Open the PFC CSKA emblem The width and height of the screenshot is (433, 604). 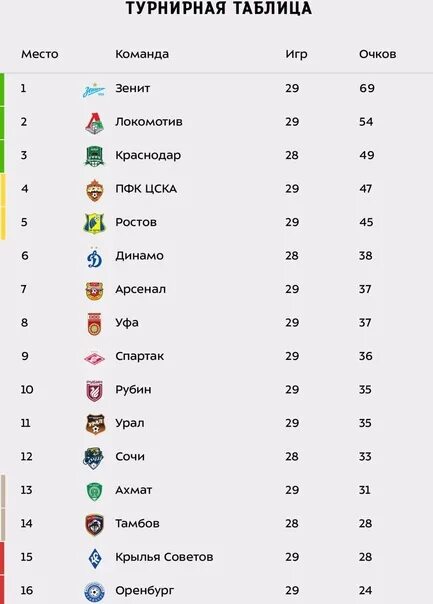pos(94,190)
